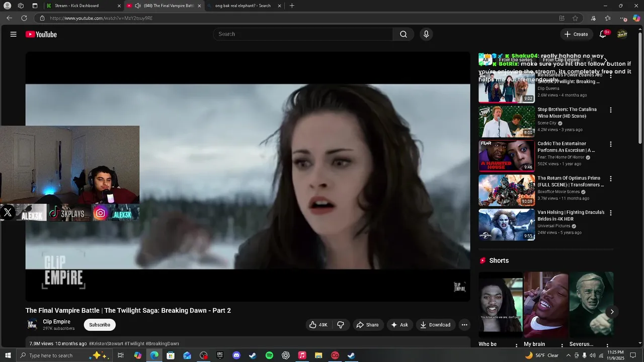Open the weather 56°F Clear widget
Image resolution: width=644 pixels, height=362 pixels.
(x=542, y=355)
